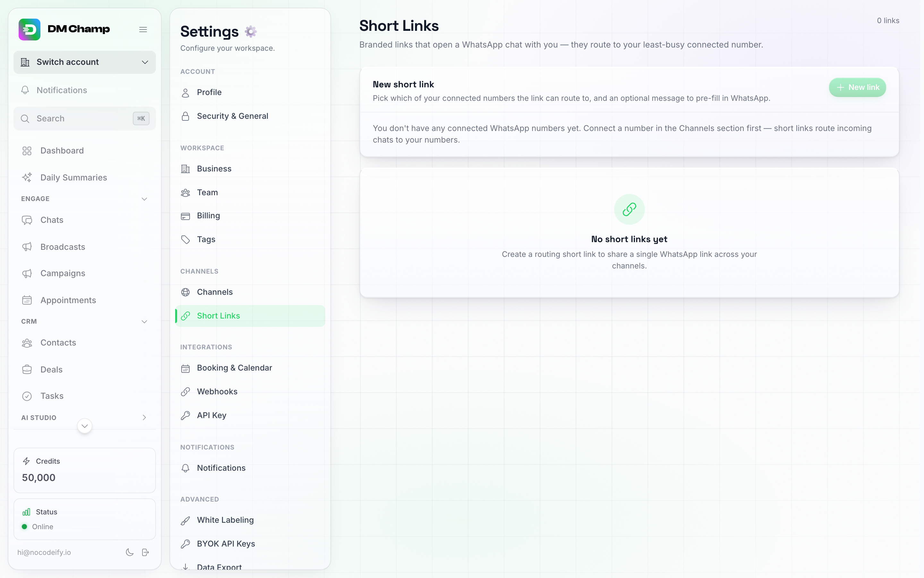Click the Team people icon
Image resolution: width=924 pixels, height=578 pixels.
click(x=185, y=193)
